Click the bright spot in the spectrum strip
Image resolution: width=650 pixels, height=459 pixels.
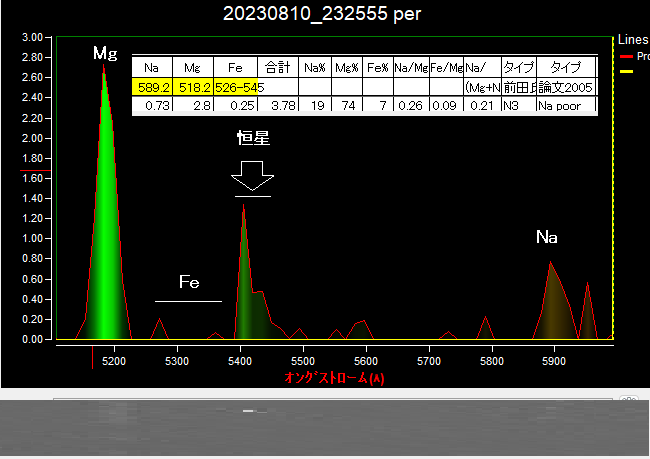click(x=249, y=410)
